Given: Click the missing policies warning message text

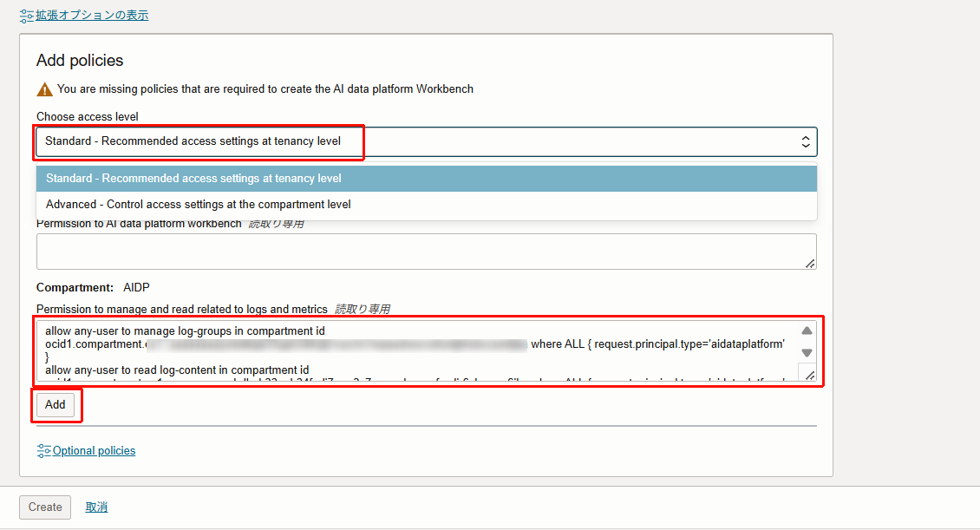Looking at the screenshot, I should 265,88.
